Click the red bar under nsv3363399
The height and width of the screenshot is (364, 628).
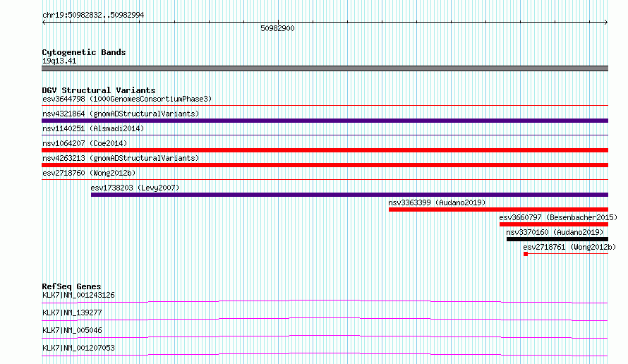[499, 210]
